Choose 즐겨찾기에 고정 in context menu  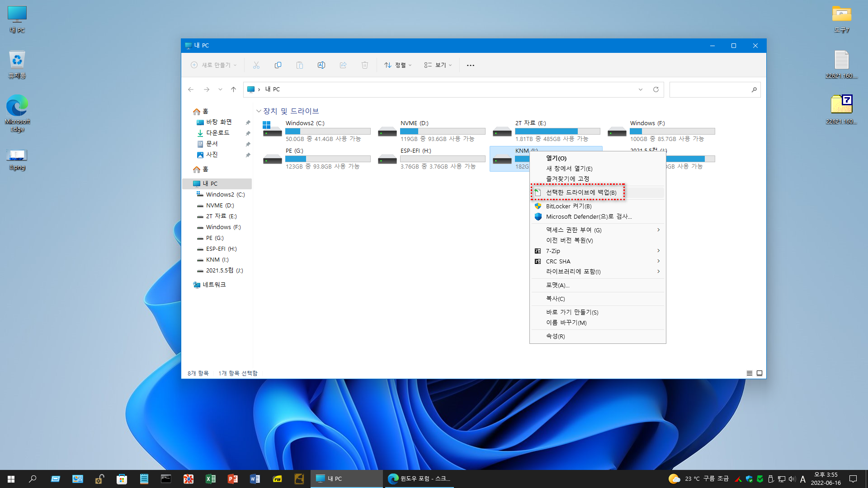(x=598, y=179)
